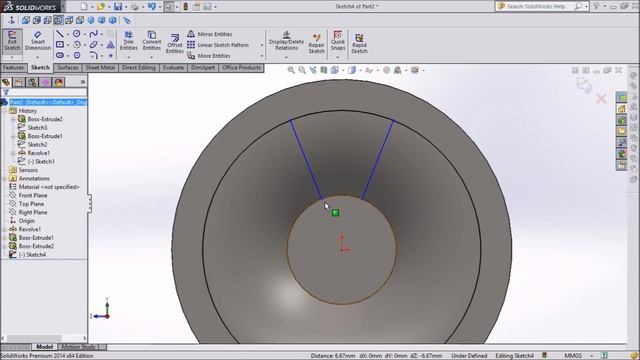Click Mirror Entities
This screenshot has width=640, height=360.
(210, 34)
